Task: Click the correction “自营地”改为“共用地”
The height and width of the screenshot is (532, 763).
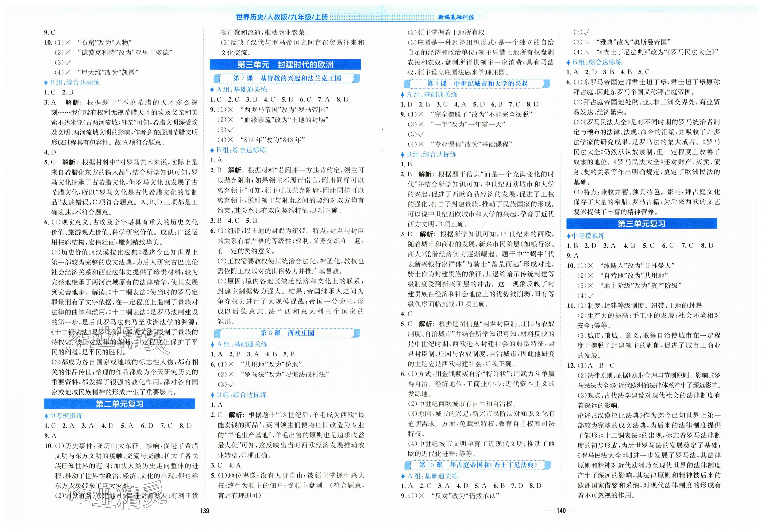Action: click(634, 275)
